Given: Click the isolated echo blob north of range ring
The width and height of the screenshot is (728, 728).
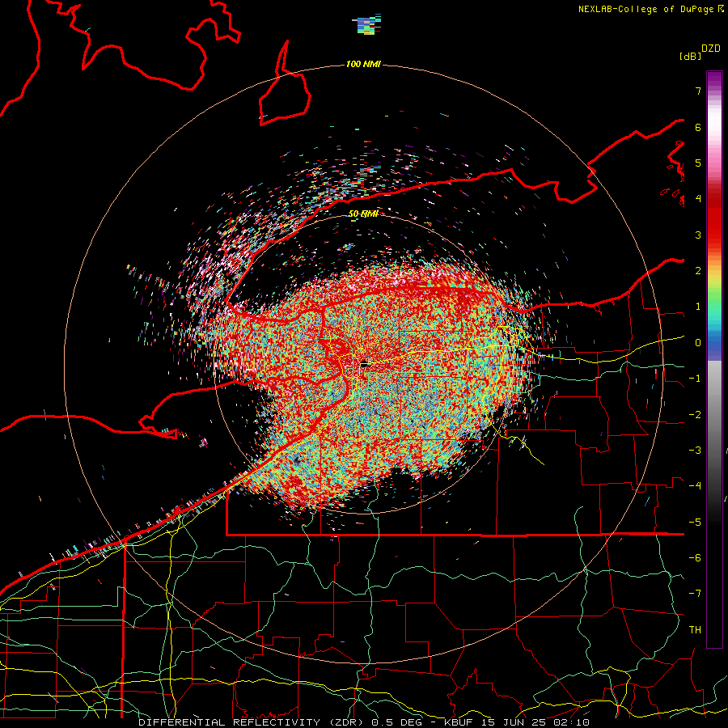Looking at the screenshot, I should point(368,24).
